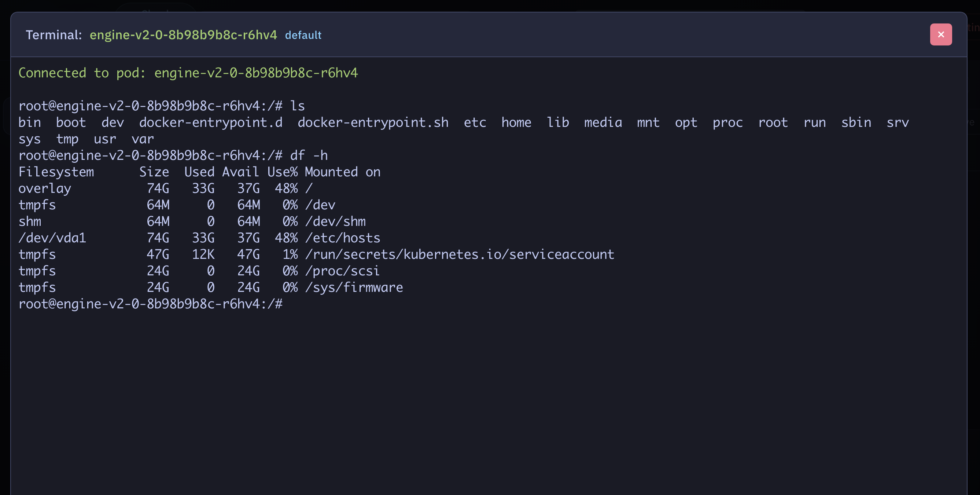Click the /etc/hosts mount path

point(342,238)
